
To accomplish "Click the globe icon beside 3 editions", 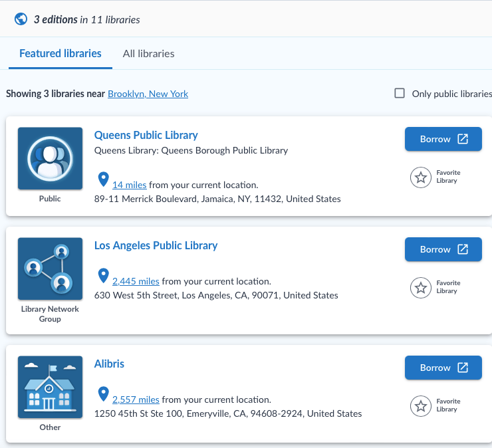I will click(21, 19).
